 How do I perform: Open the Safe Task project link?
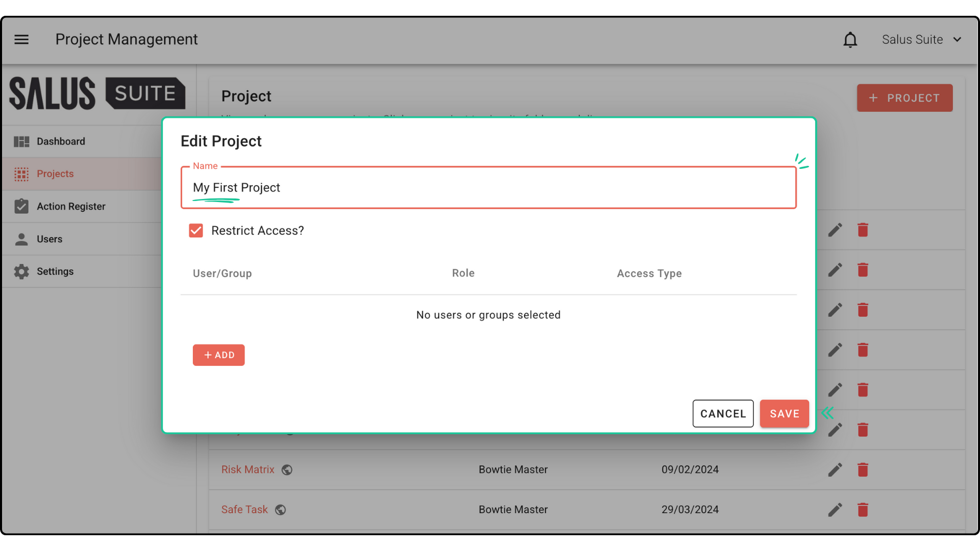click(244, 510)
